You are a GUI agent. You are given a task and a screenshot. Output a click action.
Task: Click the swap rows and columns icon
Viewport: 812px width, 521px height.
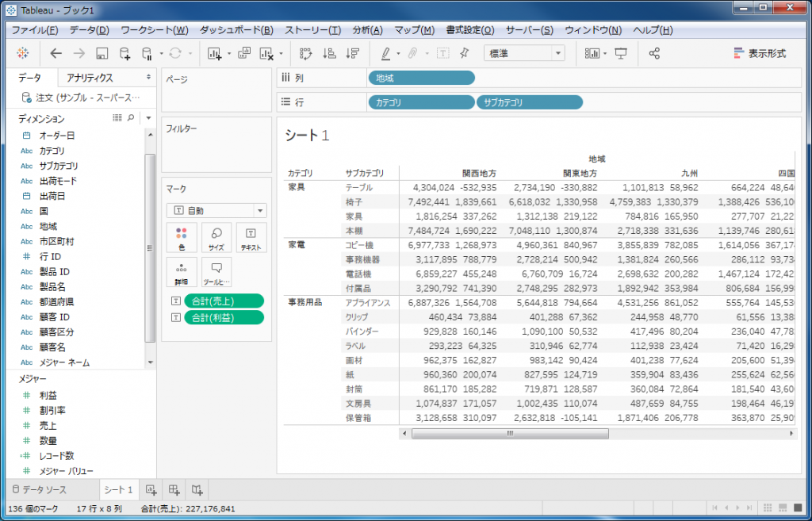click(x=305, y=53)
